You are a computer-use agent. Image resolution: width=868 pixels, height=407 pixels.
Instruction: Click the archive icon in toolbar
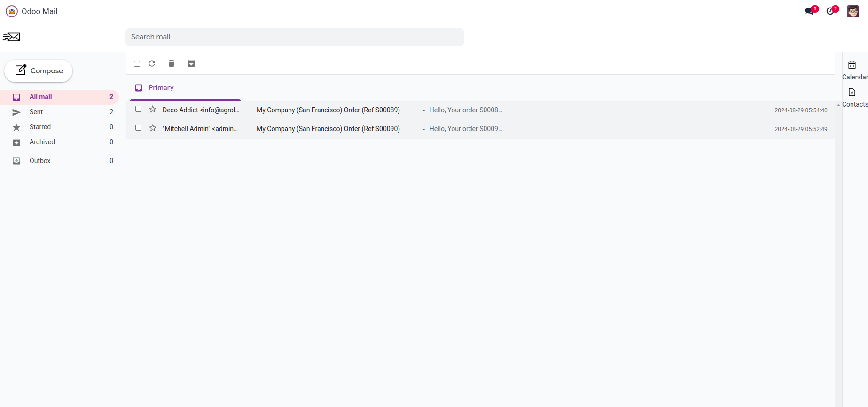tap(191, 63)
